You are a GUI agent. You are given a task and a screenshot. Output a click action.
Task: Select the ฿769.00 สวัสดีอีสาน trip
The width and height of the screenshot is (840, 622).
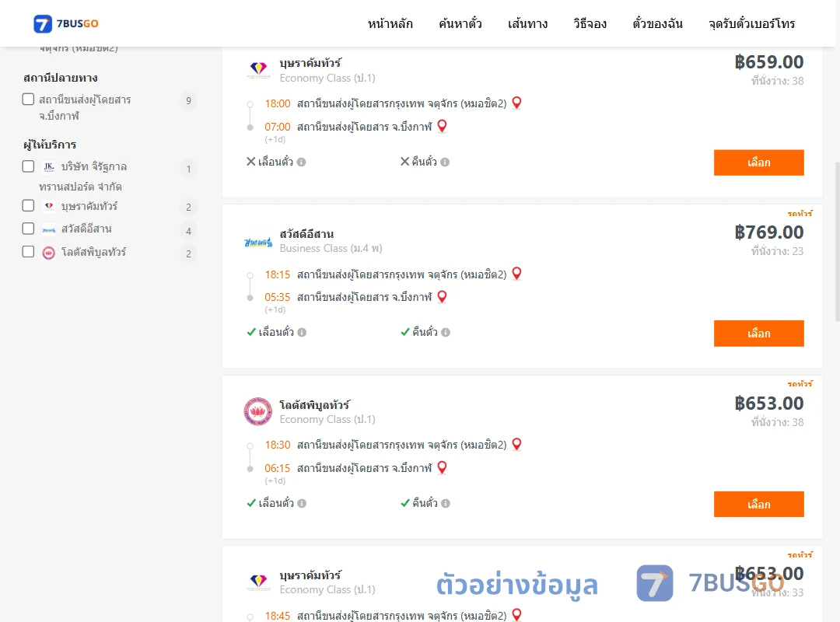(758, 334)
